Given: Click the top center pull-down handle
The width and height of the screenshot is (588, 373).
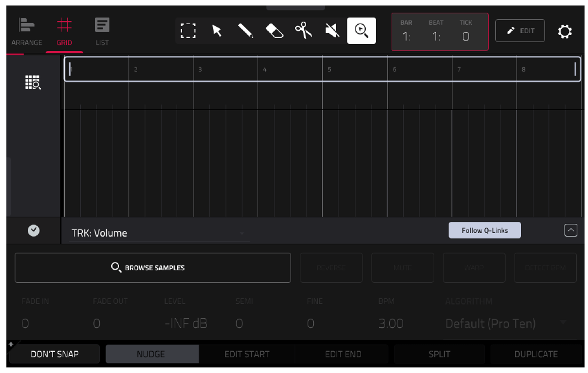Looking at the screenshot, I should tap(296, 7).
